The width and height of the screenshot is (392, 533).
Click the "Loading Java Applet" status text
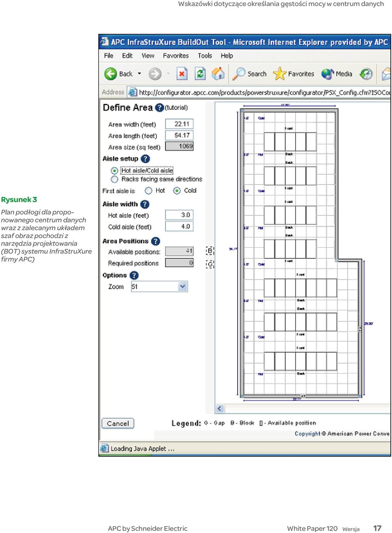tap(143, 449)
